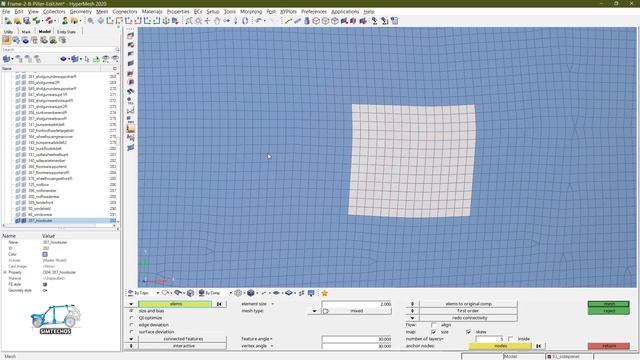This screenshot has width=640, height=360.
Task: Click the yellow anchor nodes selector
Action: [500, 346]
